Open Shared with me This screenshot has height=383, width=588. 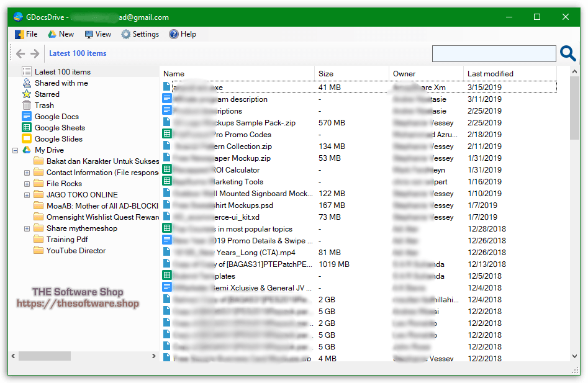(61, 83)
